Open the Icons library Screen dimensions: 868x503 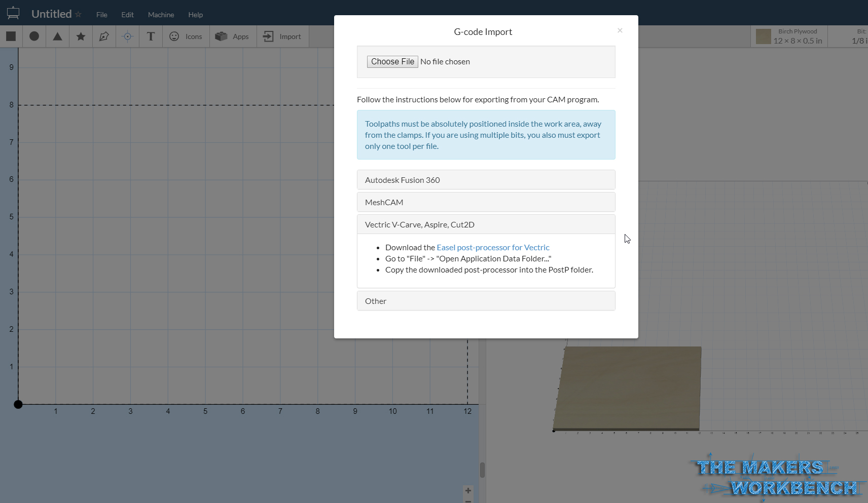coord(186,36)
